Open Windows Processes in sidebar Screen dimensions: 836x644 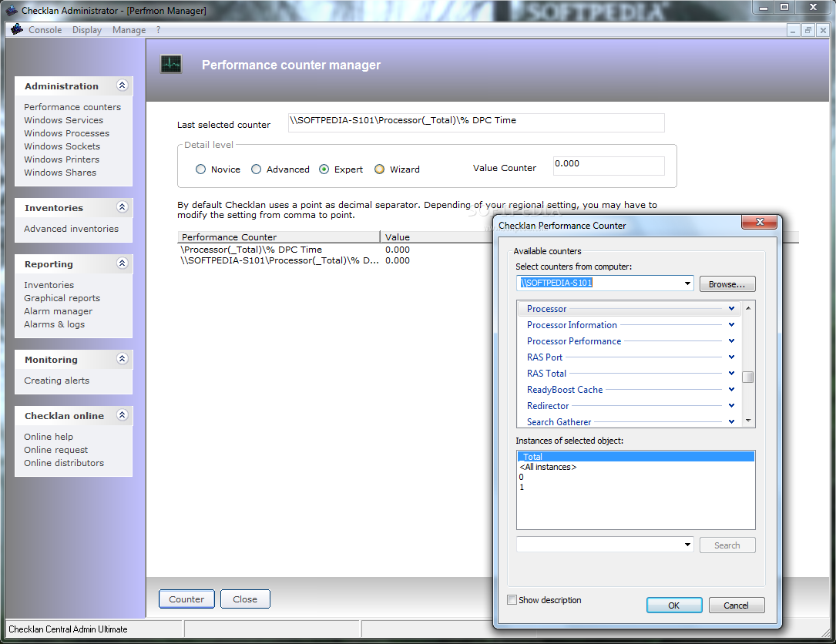(x=66, y=133)
